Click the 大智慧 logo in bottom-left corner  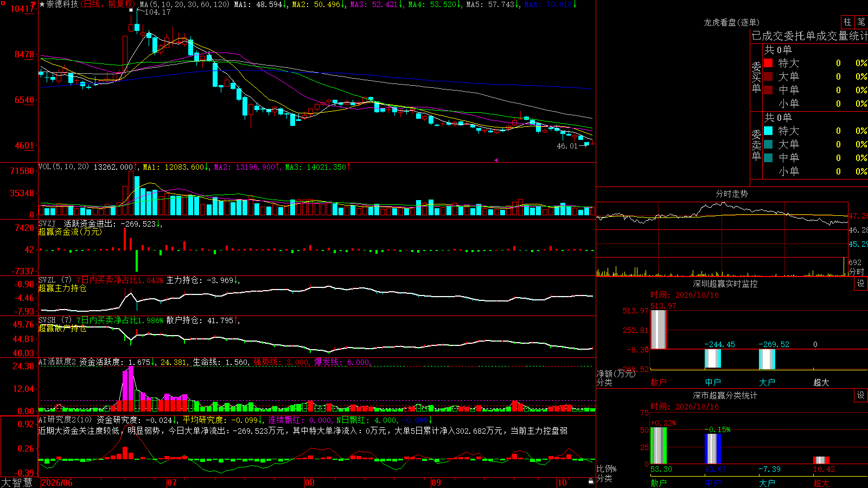(x=17, y=483)
